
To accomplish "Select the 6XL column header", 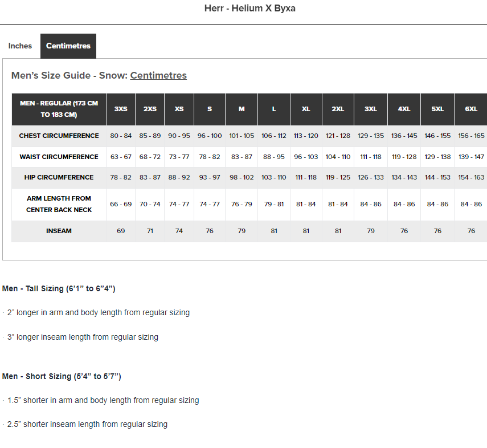I will tap(471, 109).
